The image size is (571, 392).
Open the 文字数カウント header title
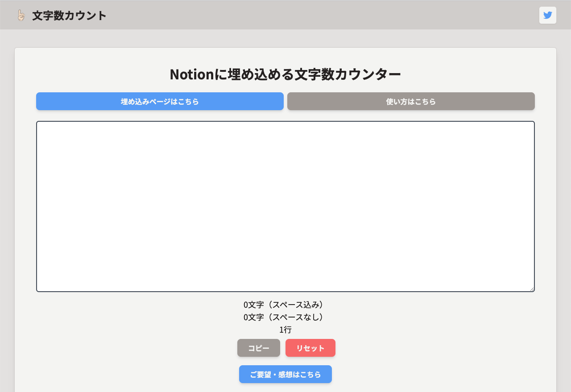70,15
